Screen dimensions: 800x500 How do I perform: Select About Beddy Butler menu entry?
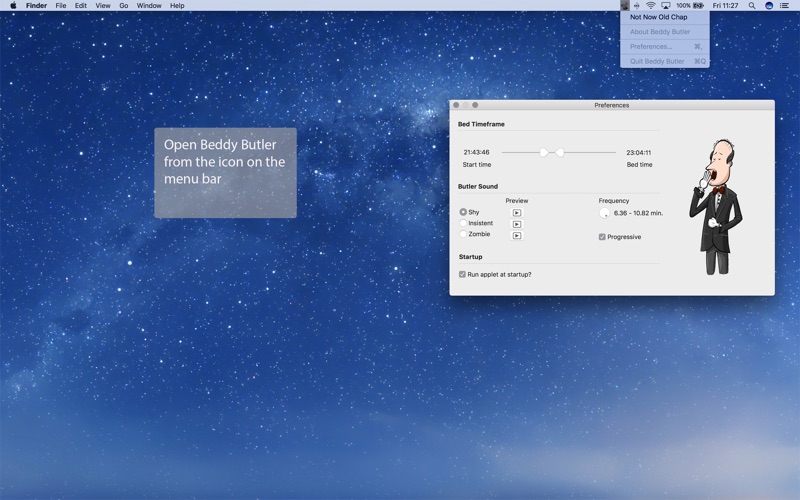(664, 32)
